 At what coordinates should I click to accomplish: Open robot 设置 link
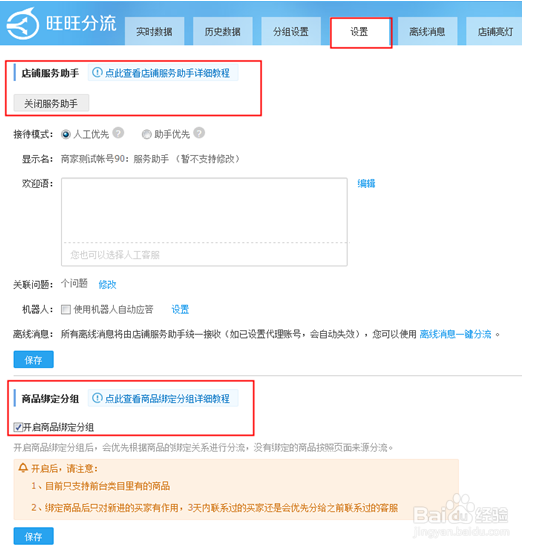[180, 309]
